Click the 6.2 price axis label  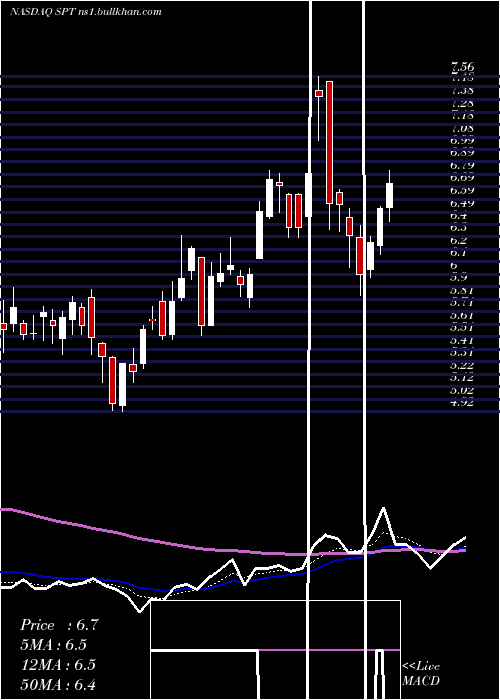pos(459,241)
